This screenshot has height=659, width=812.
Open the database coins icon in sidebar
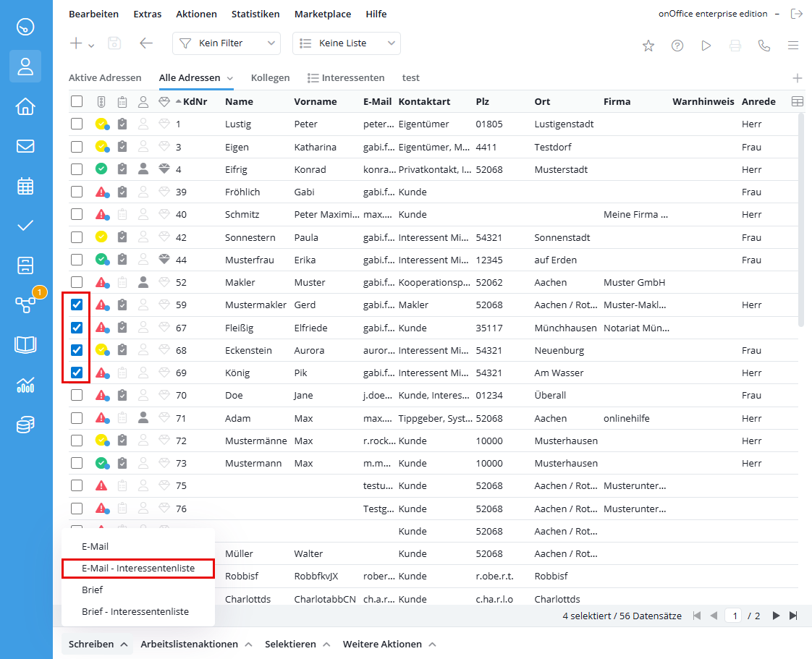point(25,425)
